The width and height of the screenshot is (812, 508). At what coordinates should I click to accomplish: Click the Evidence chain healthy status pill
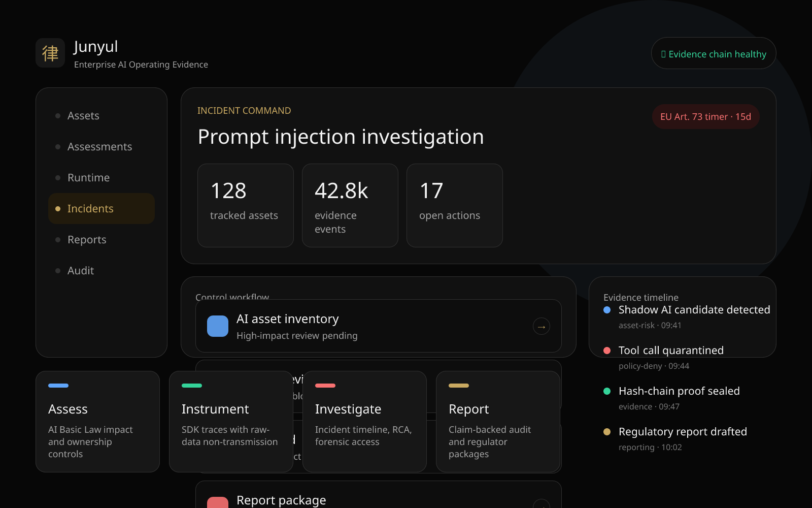pos(714,53)
